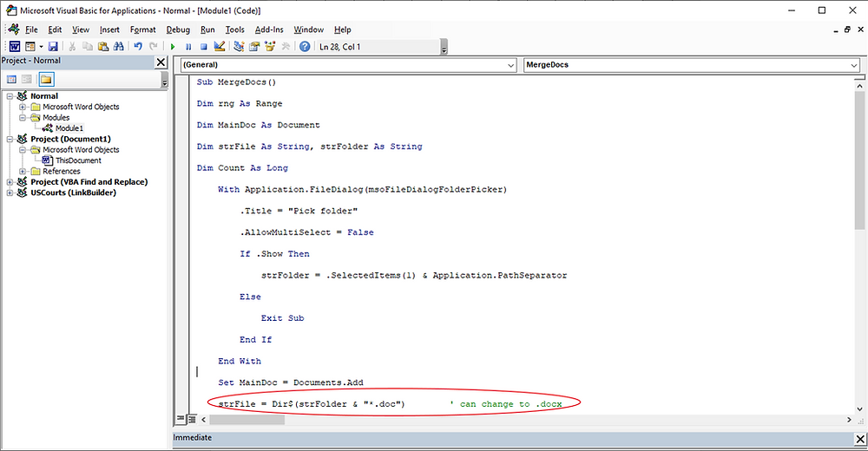
Task: Toggle Design Mode icon
Action: 220,47
